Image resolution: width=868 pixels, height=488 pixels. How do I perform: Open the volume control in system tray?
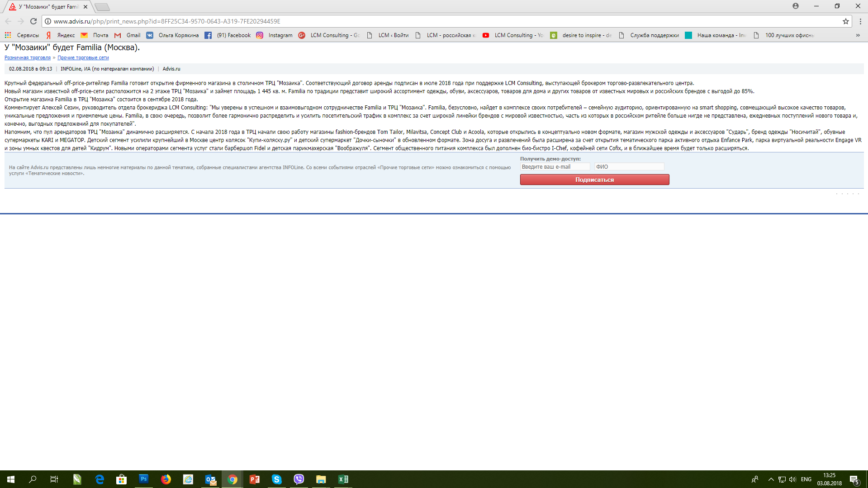[792, 479]
